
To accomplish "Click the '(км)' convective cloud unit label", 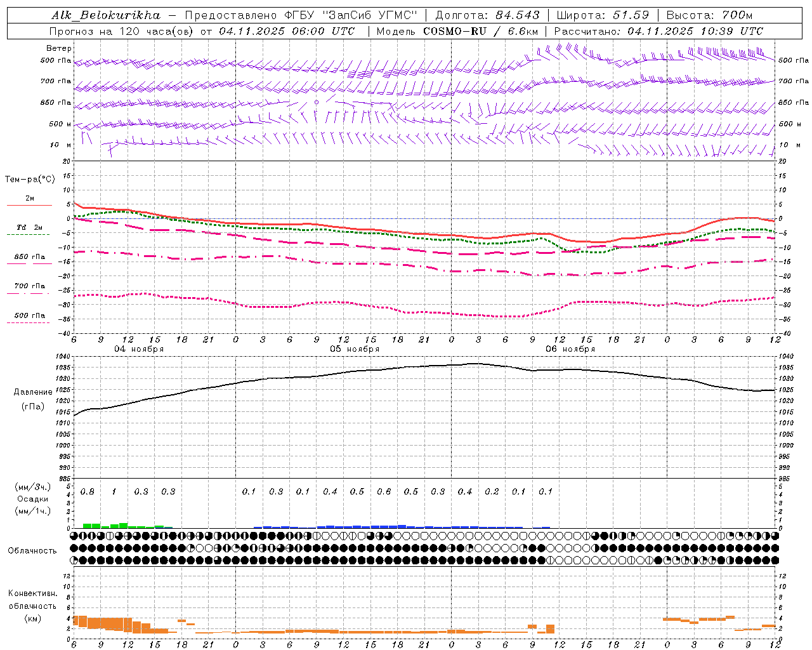I will point(33,618).
